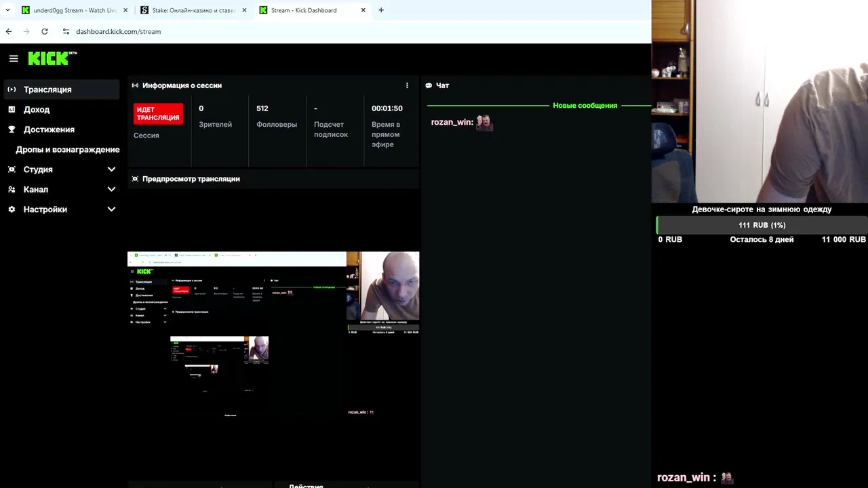Open Трансляция in the sidebar

click(x=61, y=89)
